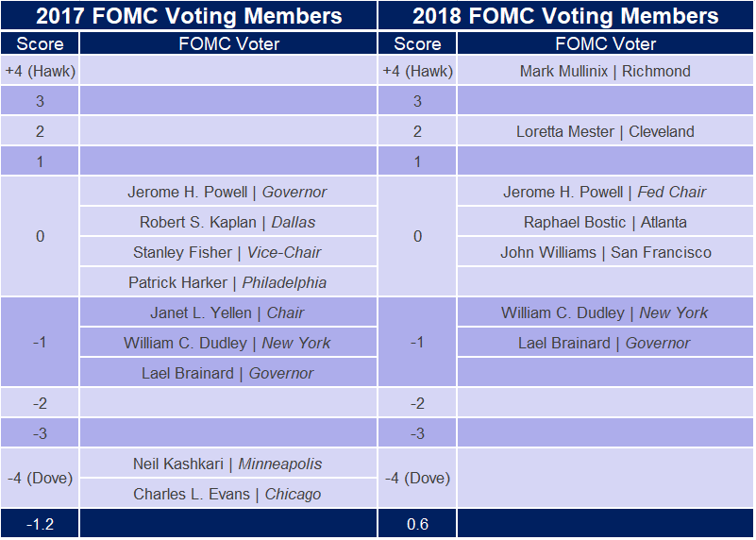
Task: Select the 2017 "-4 (Dove)" score cell
Action: coord(40,478)
